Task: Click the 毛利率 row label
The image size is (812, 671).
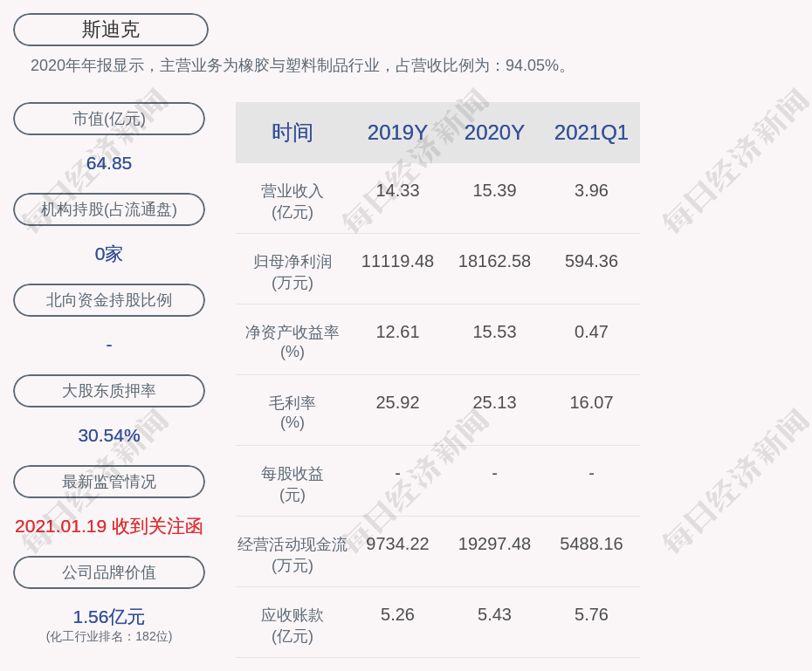Action: [x=292, y=413]
